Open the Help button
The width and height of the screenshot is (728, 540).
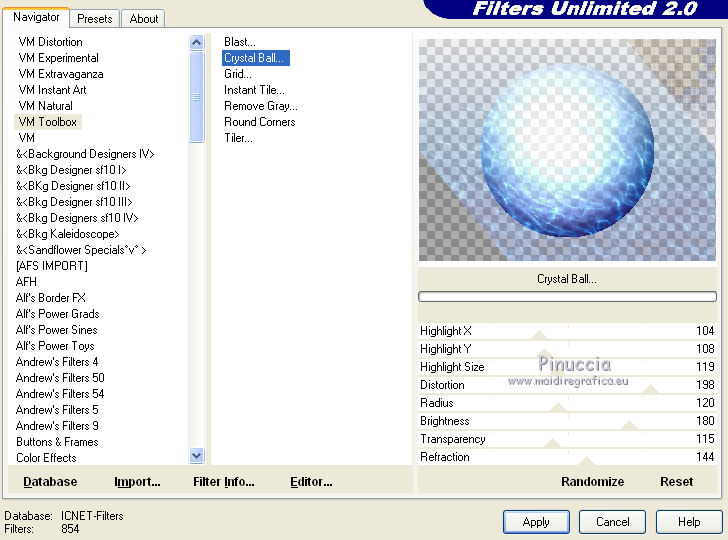coord(689,522)
